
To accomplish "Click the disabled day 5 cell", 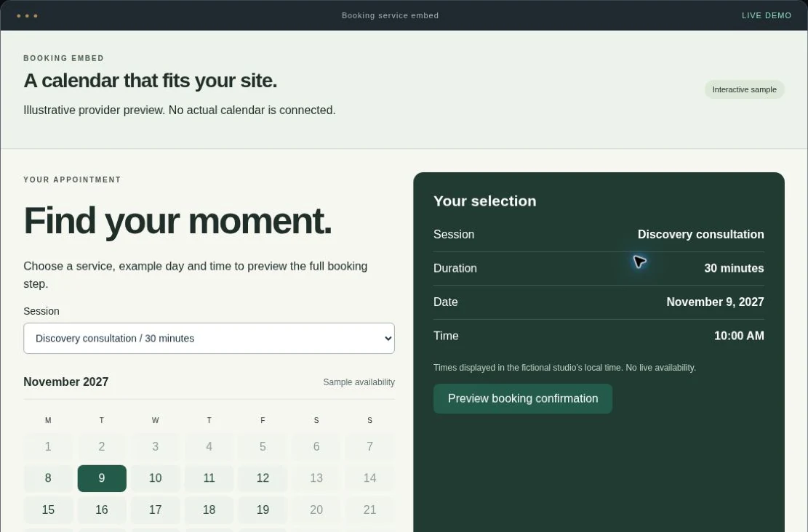I will pyautogui.click(x=263, y=446).
